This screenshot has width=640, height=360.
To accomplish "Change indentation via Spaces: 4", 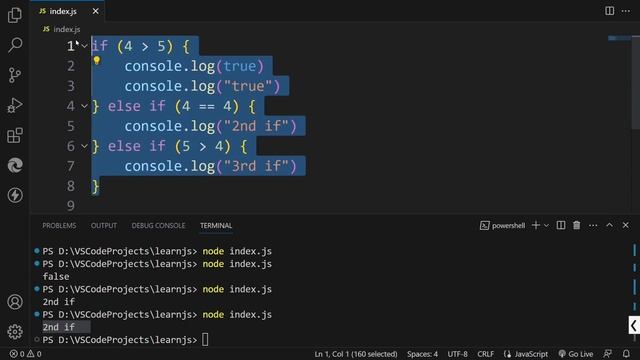I will click(422, 354).
